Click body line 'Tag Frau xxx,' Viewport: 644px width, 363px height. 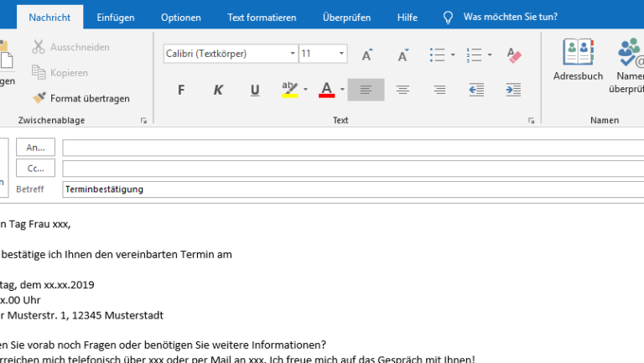pyautogui.click(x=40, y=224)
